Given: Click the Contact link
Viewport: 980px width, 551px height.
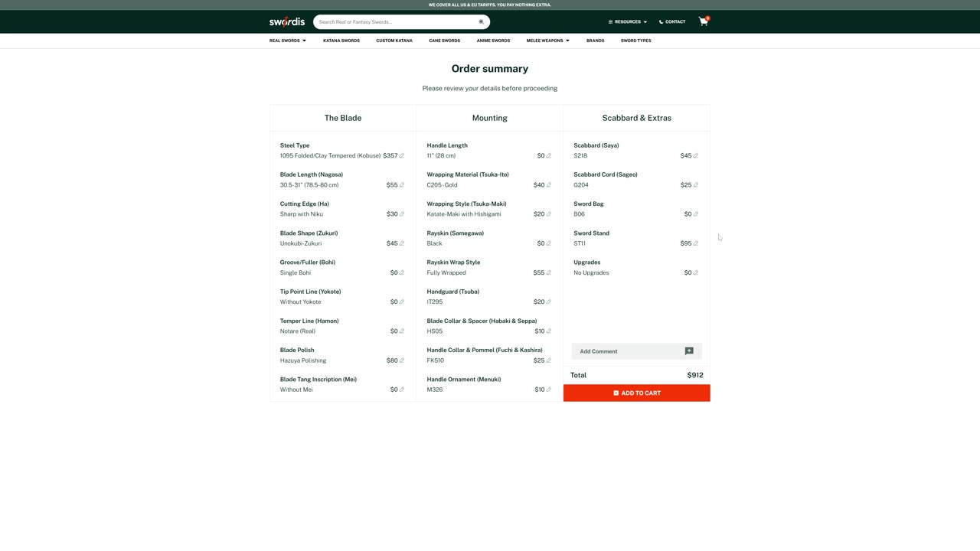Looking at the screenshot, I should coord(672,22).
